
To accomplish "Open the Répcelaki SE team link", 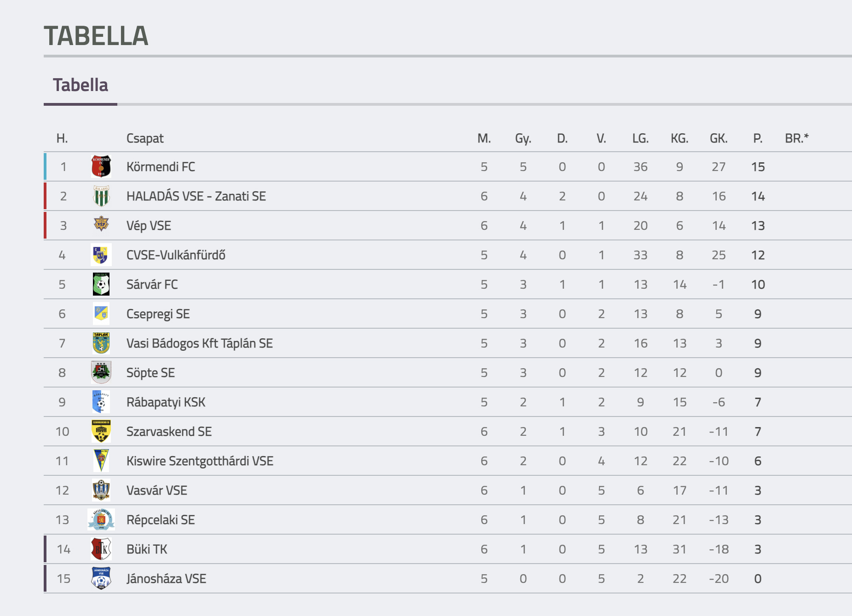I will (x=161, y=520).
